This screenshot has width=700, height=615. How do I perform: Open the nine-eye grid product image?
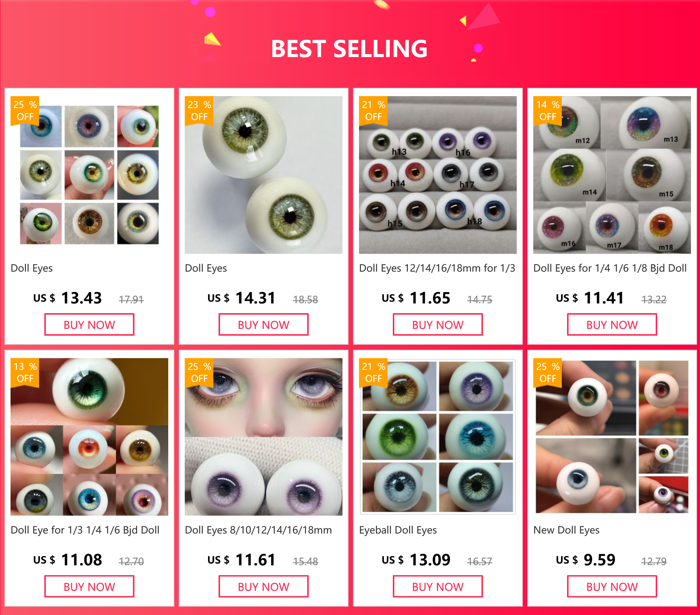(x=89, y=175)
